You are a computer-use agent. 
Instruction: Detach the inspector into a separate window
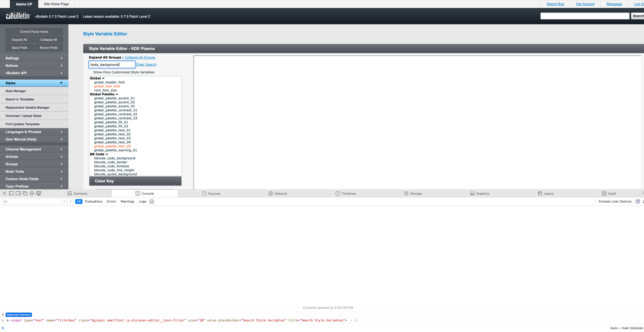(25, 193)
